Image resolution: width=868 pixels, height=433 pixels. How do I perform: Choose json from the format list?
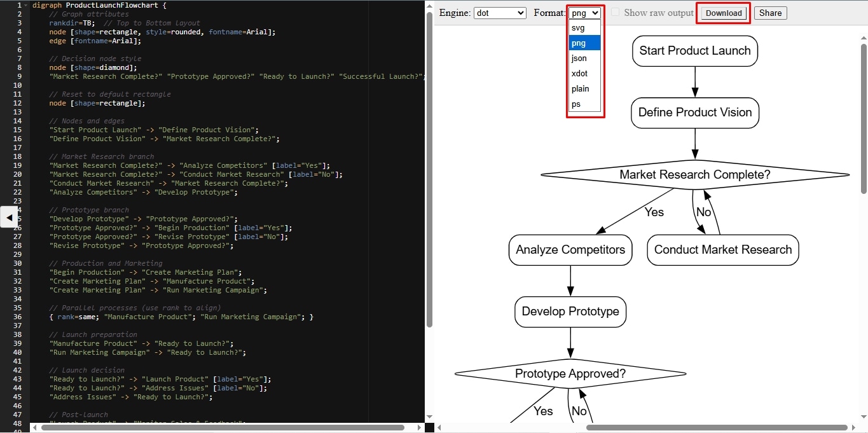585,58
